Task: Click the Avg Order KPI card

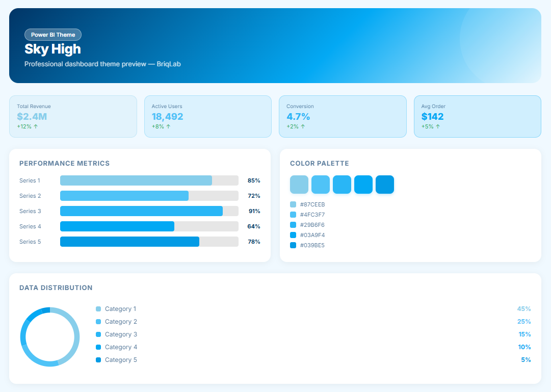Action: tap(477, 116)
